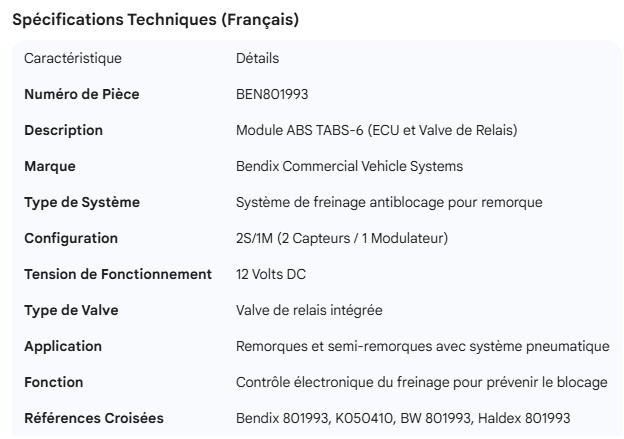
Task: Select the Description row label
Action: click(x=63, y=130)
